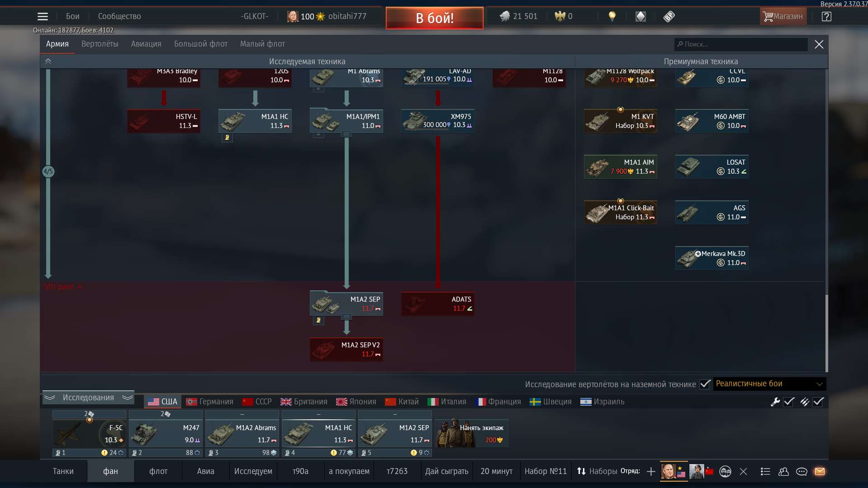Collapse Исследования panel via left chevron
This screenshot has width=868, height=488.
coord(50,398)
